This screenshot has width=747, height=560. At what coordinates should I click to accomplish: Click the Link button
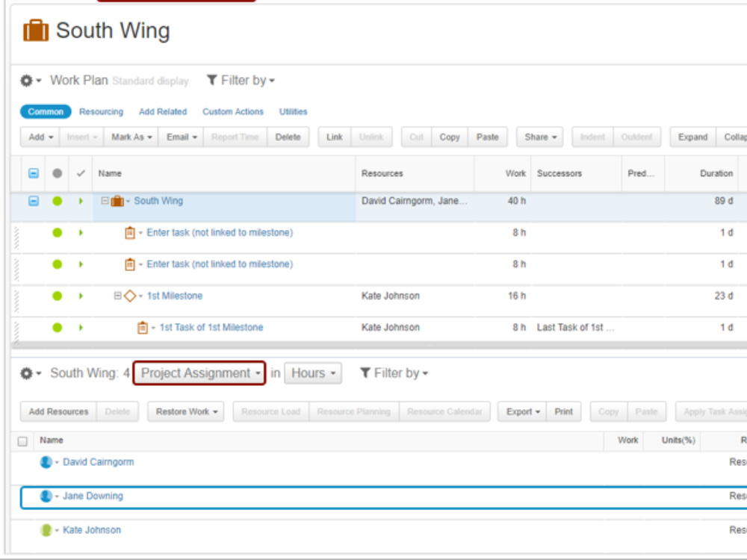(x=335, y=137)
